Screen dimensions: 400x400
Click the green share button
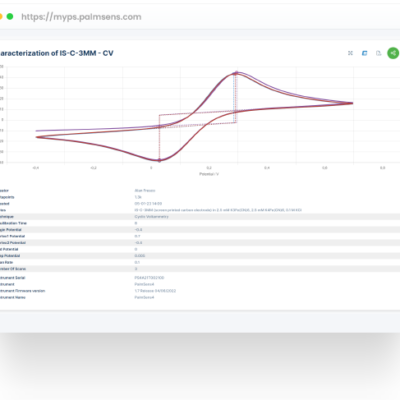point(393,53)
